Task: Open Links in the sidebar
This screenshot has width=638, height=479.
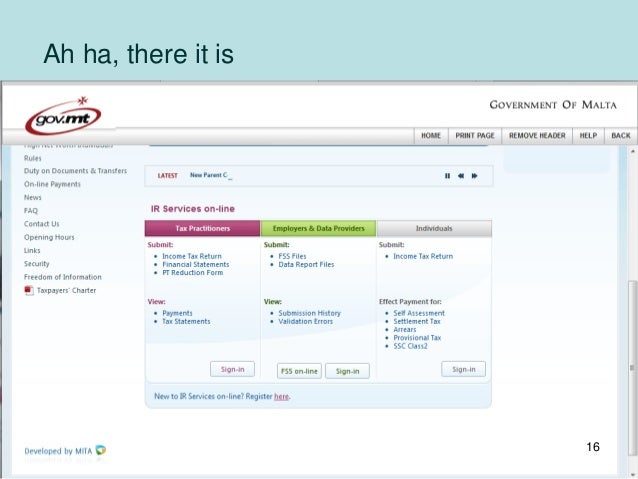Action: click(32, 250)
